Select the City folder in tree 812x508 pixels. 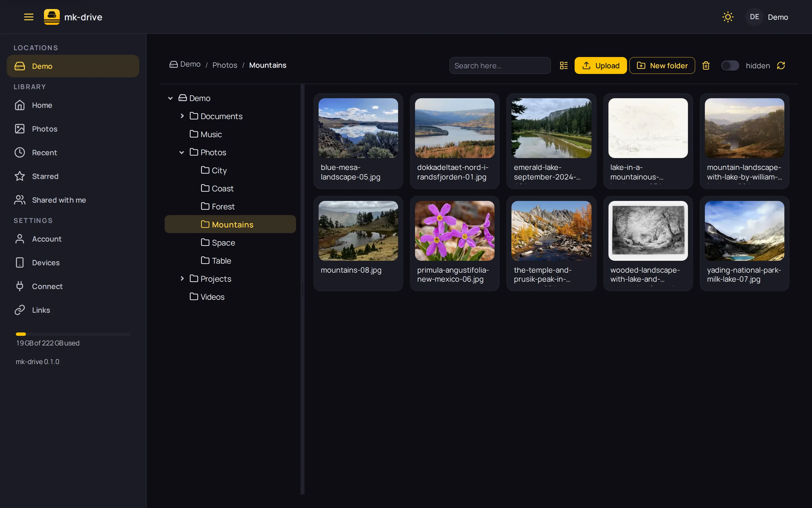230,170
